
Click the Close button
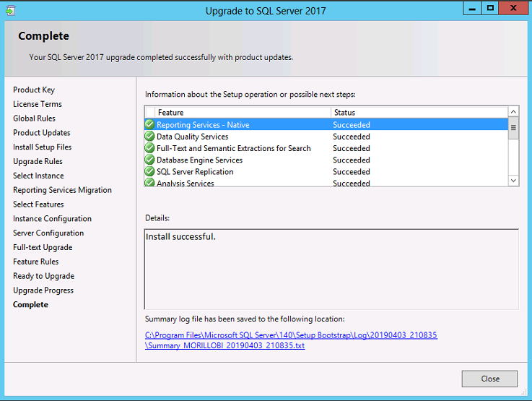pyautogui.click(x=489, y=379)
